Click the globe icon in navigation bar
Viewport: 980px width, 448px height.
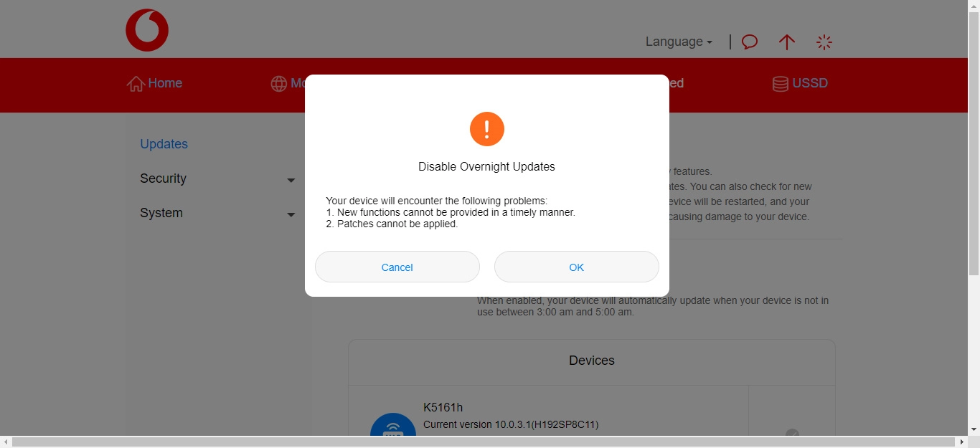point(278,84)
